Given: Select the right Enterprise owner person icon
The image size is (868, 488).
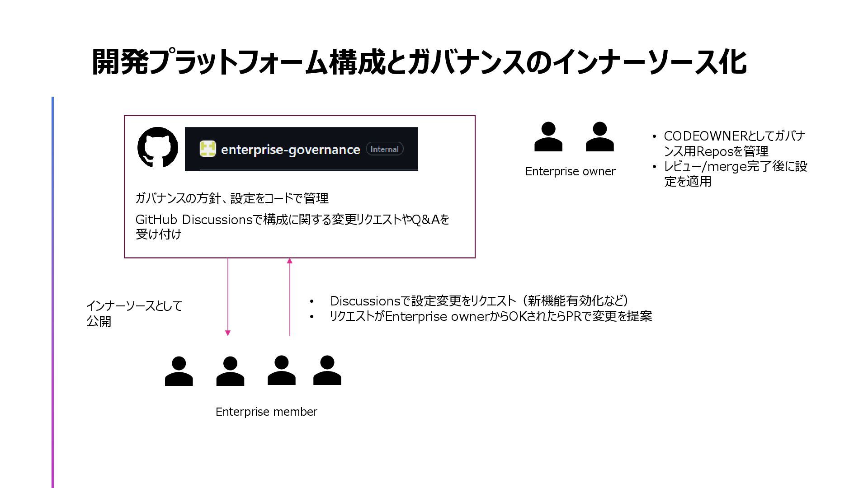Looking at the screenshot, I should tap(599, 136).
